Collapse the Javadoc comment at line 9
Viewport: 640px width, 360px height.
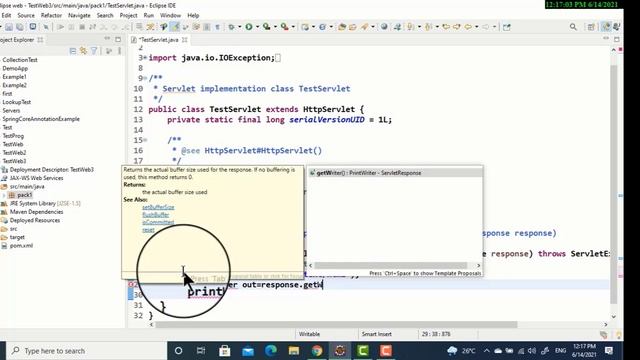pyautogui.click(x=145, y=78)
